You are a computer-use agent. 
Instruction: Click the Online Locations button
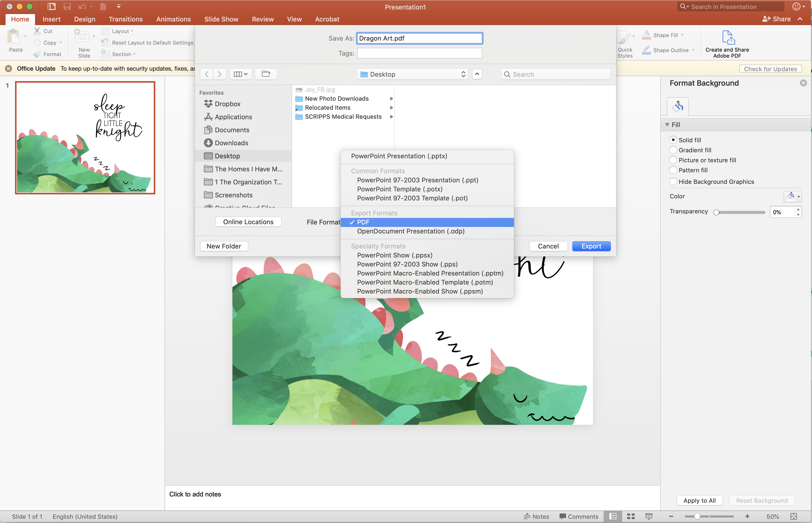248,222
